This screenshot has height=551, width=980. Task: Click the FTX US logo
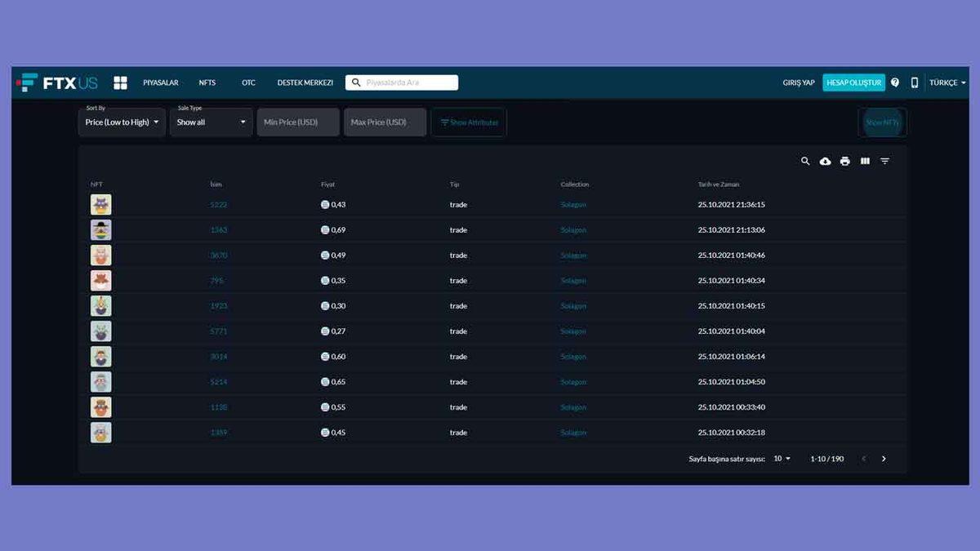pyautogui.click(x=57, y=82)
